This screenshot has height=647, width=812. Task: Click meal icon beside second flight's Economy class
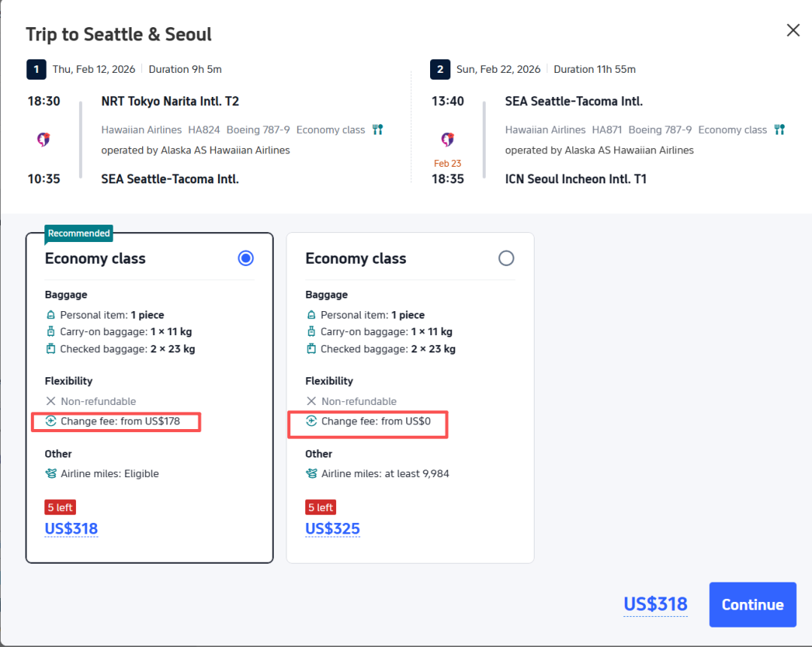click(779, 130)
